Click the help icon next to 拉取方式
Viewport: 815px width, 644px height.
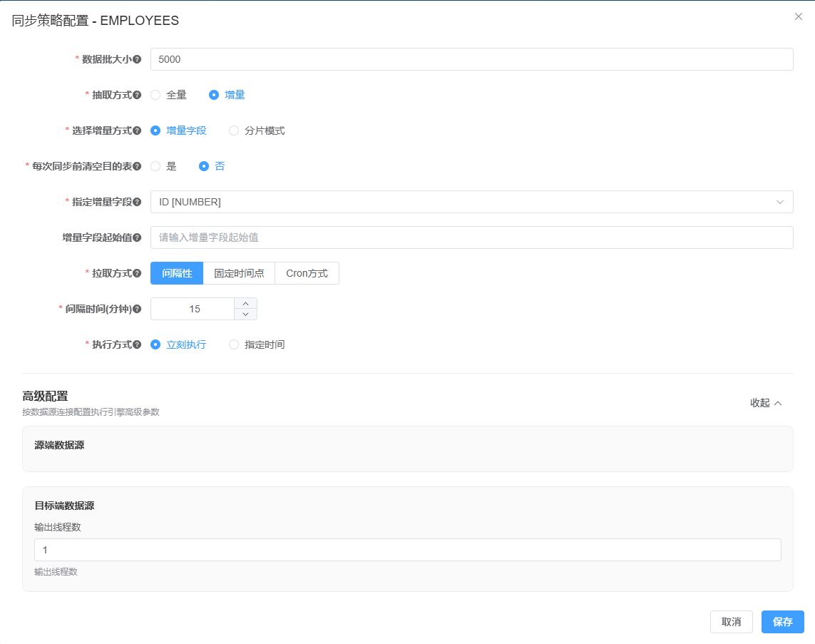coord(137,273)
